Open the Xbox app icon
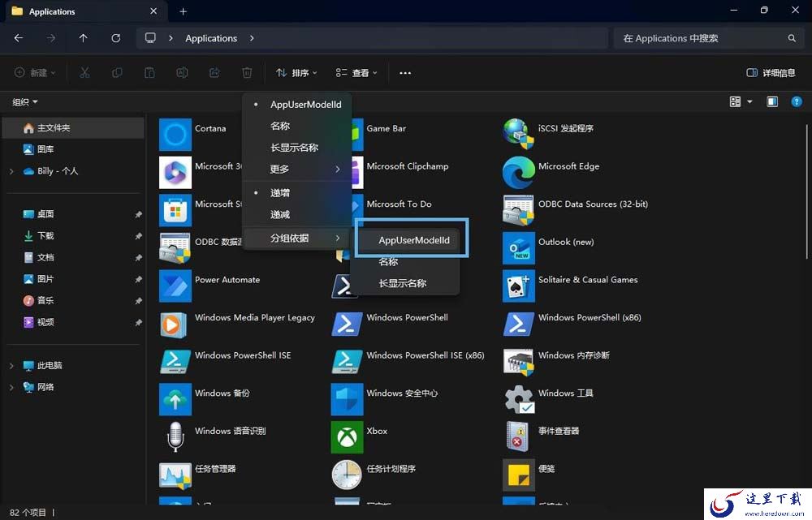The width and height of the screenshot is (812, 520). click(347, 437)
